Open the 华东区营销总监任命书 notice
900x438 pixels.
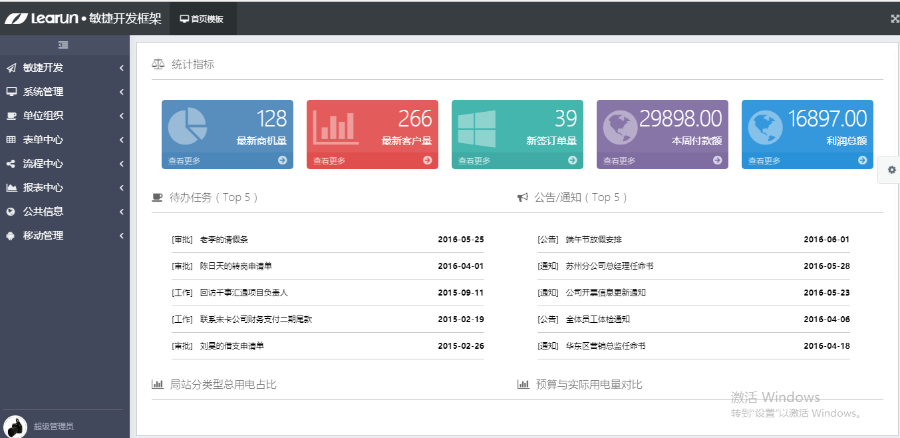click(605, 346)
